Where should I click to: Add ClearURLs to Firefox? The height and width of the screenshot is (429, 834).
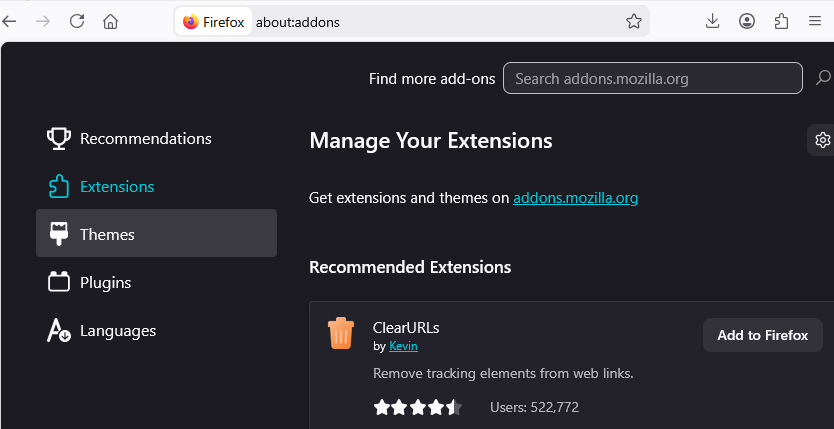coord(763,335)
